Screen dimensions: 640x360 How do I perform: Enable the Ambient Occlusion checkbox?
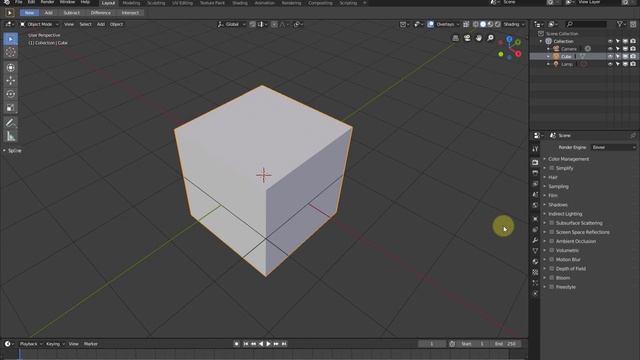[551, 241]
